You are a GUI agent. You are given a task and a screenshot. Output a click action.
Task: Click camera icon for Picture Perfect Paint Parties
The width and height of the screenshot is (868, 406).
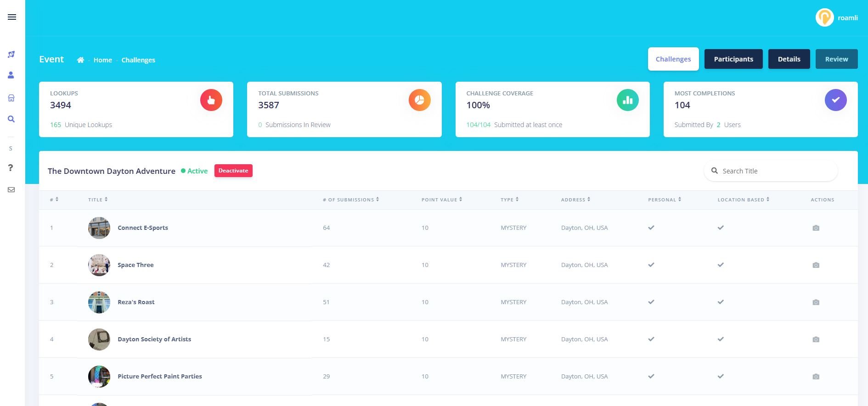click(x=816, y=377)
